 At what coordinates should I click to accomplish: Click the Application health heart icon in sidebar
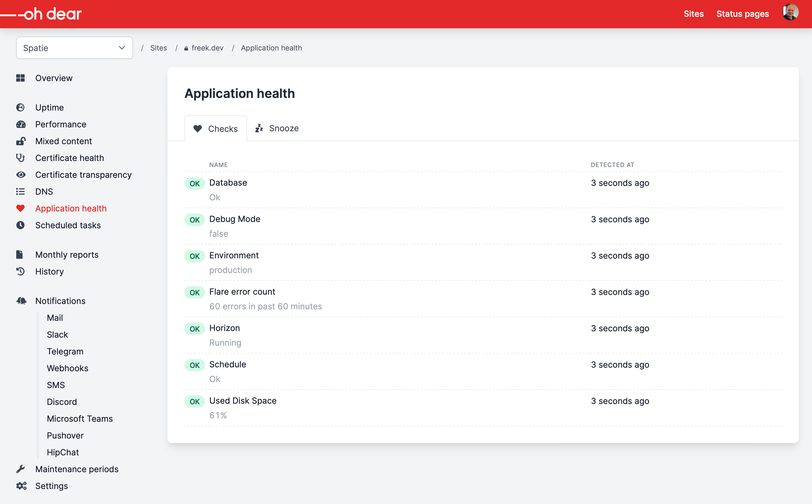coord(21,208)
